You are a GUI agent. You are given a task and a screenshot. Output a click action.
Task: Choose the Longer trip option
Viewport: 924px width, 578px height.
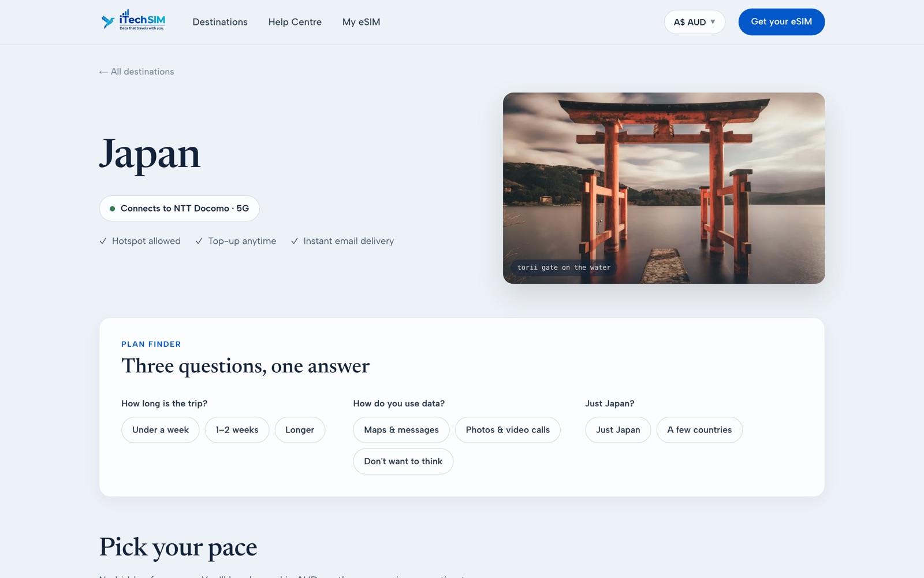click(300, 430)
